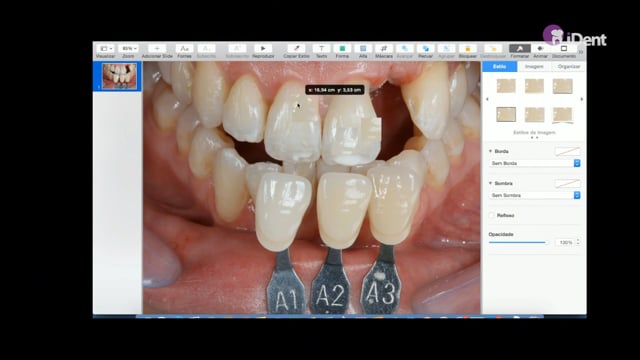Bring object forward with Avançar

pos(405,49)
